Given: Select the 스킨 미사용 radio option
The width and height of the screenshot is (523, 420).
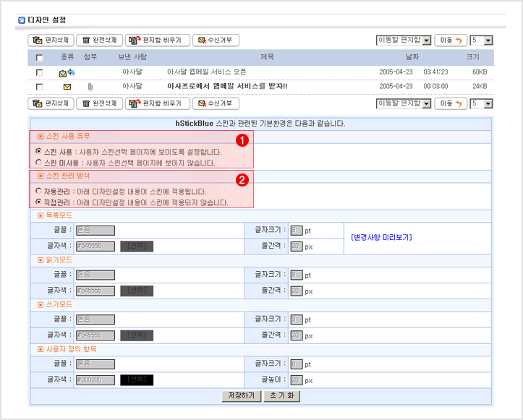Looking at the screenshot, I should coord(38,163).
